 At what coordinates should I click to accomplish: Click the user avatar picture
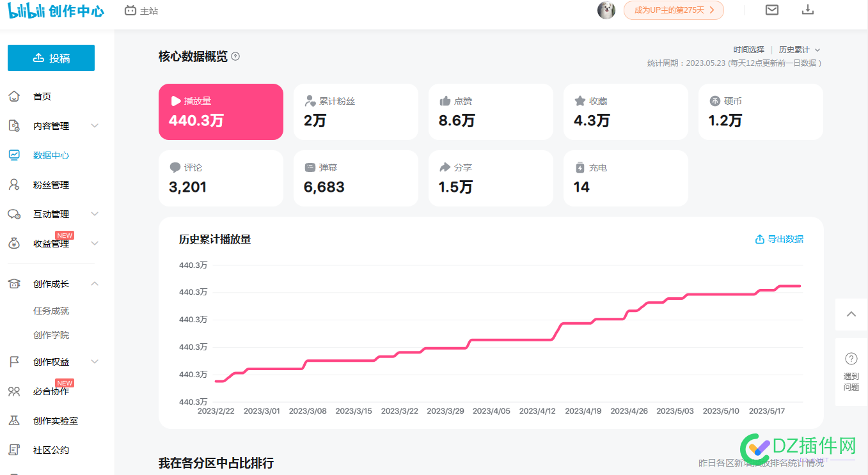pos(606,10)
